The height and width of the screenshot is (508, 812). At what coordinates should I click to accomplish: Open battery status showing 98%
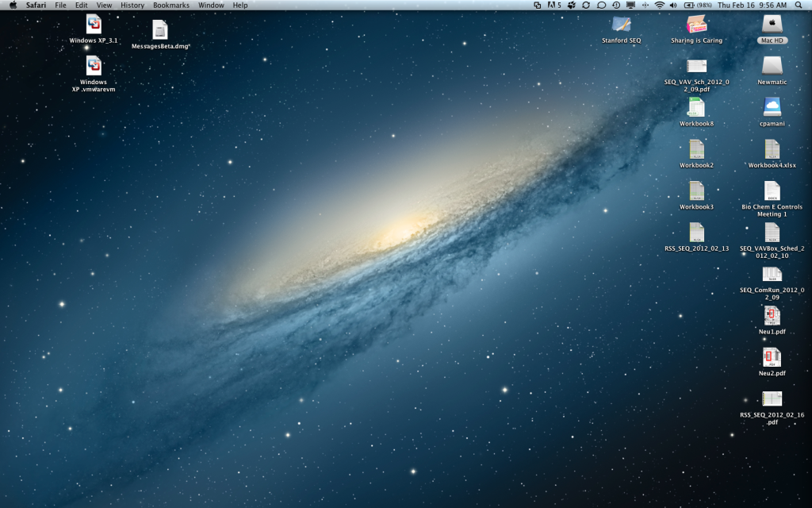(698, 6)
